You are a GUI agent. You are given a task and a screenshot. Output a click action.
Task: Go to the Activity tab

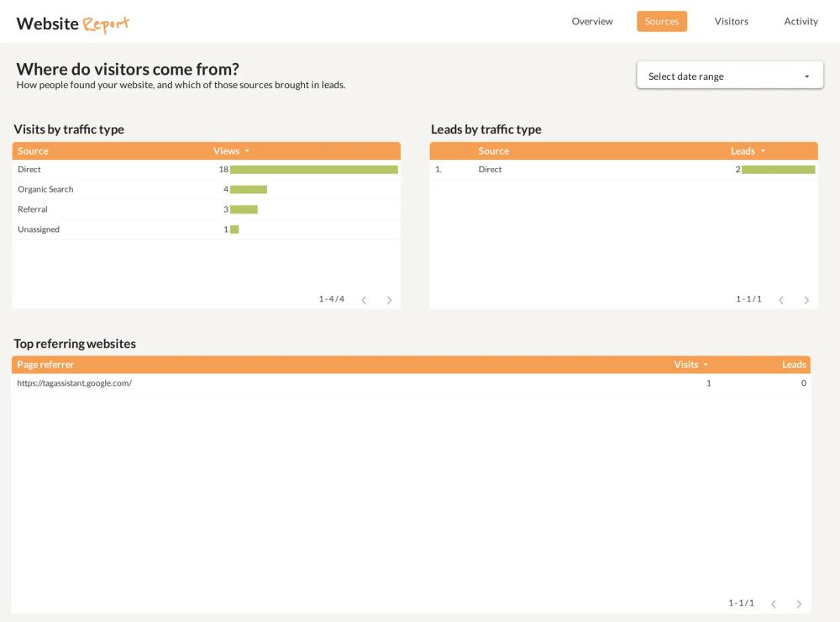tap(801, 22)
